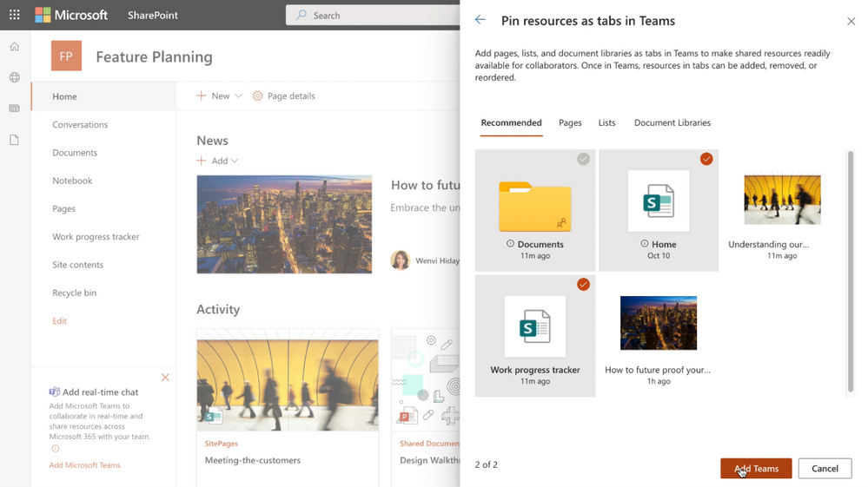Select the How to future proof thumbnail
The image size is (868, 487).
[659, 323]
